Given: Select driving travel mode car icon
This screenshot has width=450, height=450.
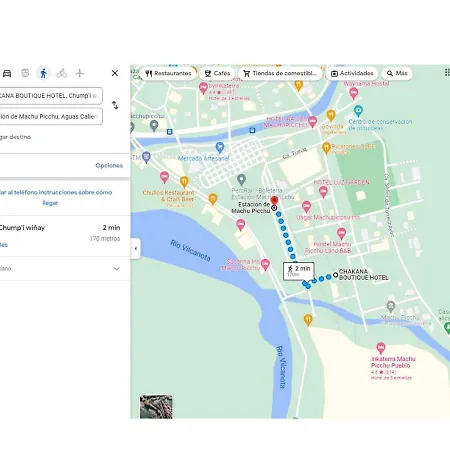Looking at the screenshot, I should point(7,73).
